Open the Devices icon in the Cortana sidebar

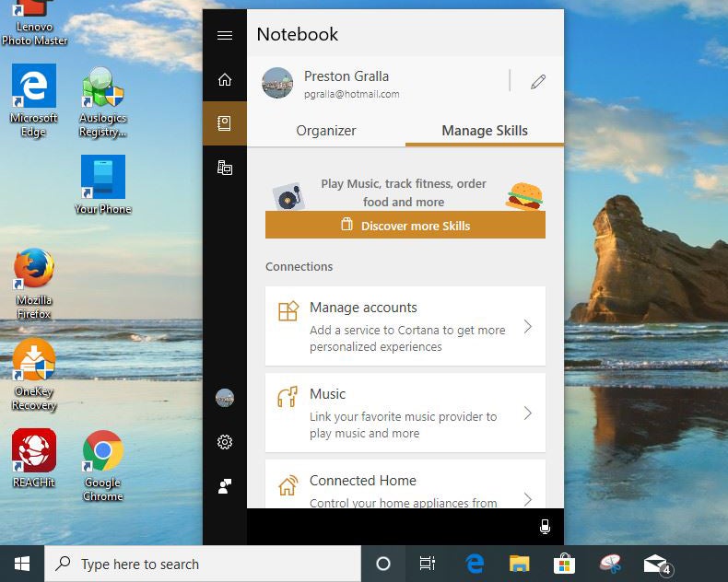click(225, 167)
